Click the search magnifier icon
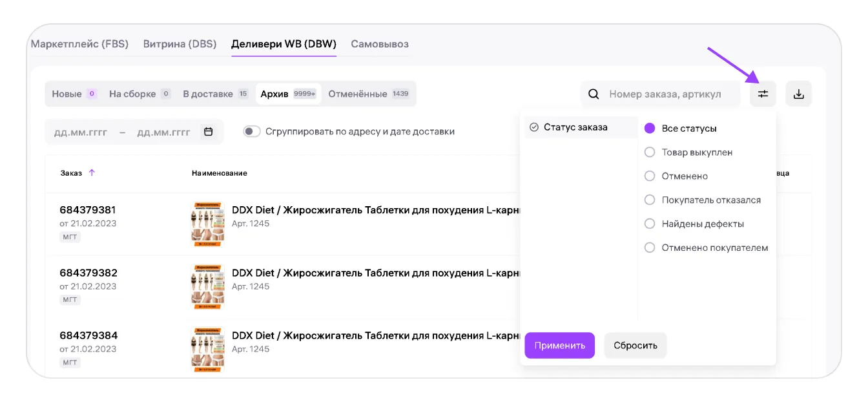 (594, 94)
